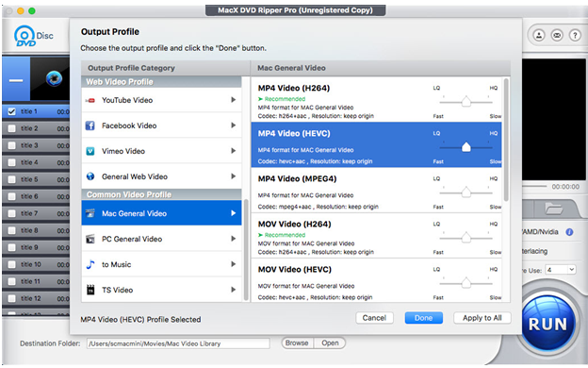
Task: Select the title 9 row
Action: [36, 247]
